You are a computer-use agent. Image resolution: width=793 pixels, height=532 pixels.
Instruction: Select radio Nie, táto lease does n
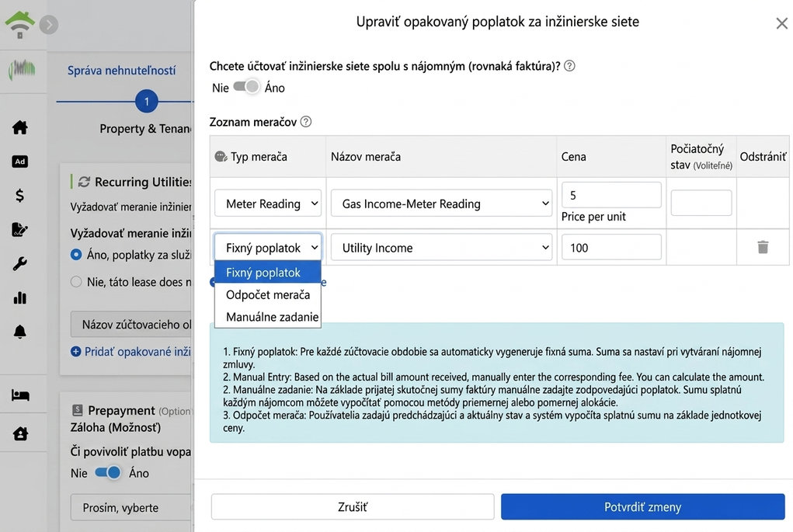tap(76, 282)
